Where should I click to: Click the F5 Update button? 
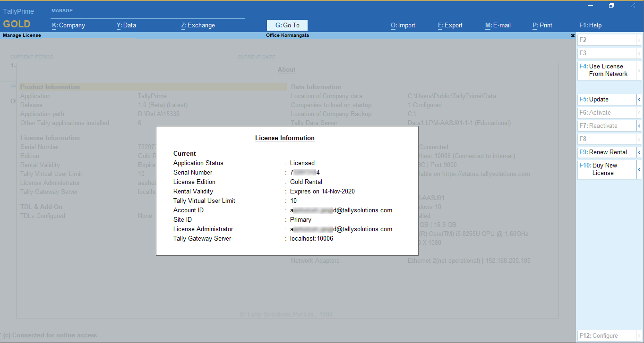(x=607, y=100)
